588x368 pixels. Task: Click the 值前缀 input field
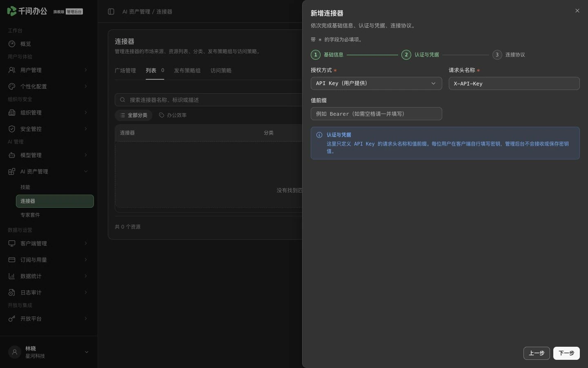click(376, 114)
